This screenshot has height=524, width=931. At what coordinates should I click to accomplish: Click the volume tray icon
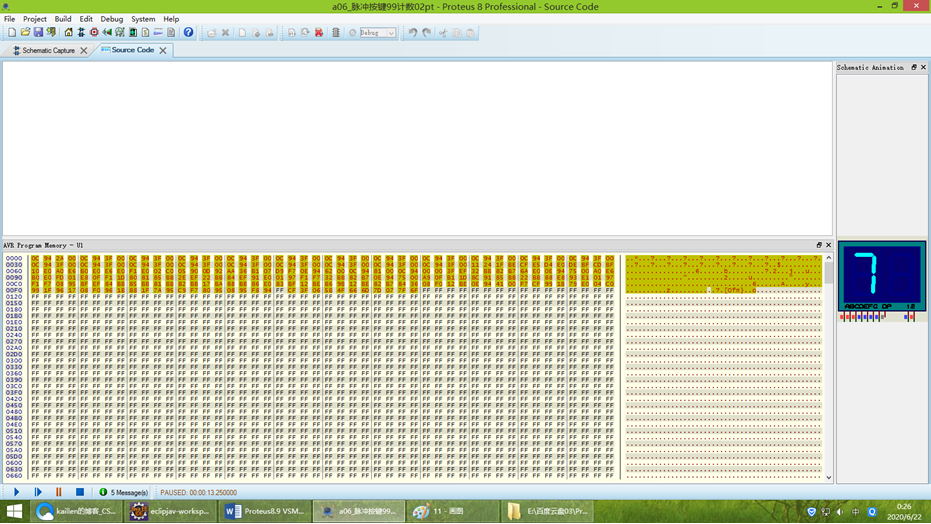click(x=840, y=512)
